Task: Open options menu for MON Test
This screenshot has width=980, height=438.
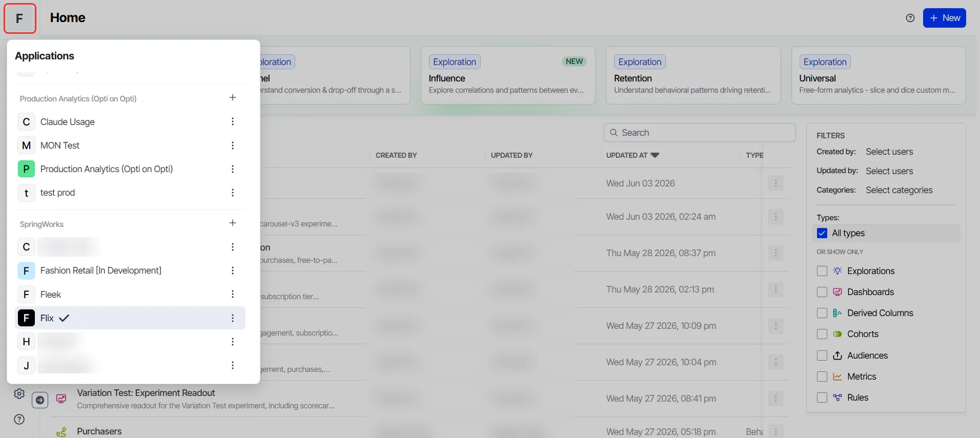Action: pos(233,145)
